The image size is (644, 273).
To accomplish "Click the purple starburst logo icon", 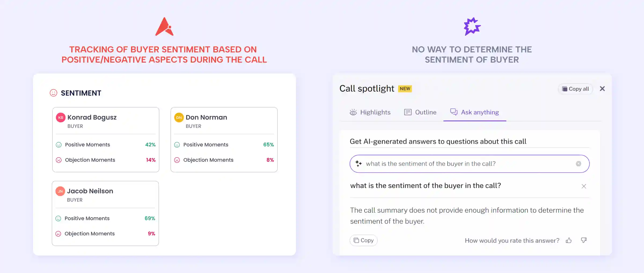I will (x=472, y=26).
